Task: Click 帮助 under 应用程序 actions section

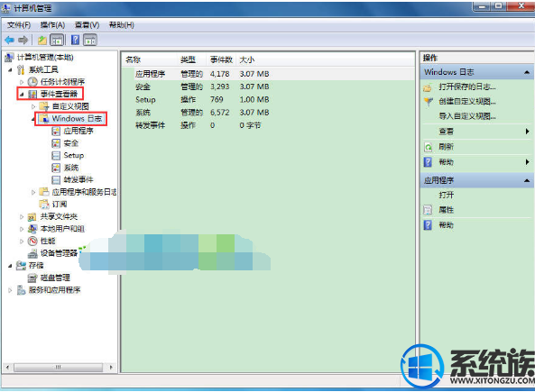Action: 446,225
